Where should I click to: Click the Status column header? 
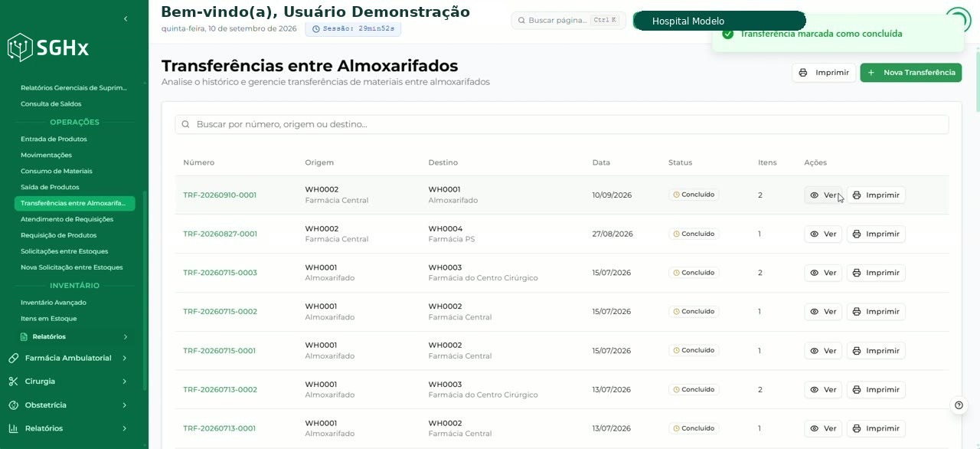coord(680,162)
